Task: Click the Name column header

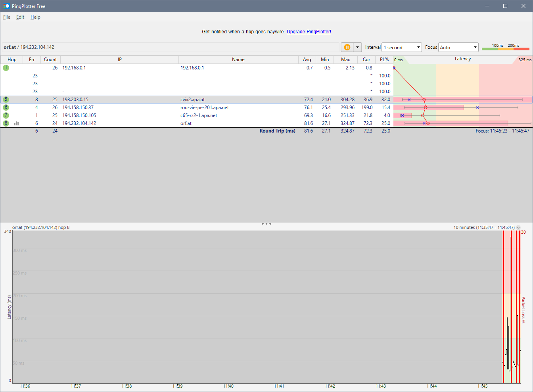Action: tap(238, 60)
